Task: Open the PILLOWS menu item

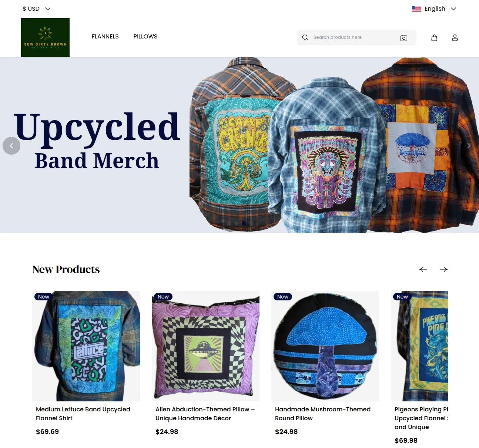Action: click(145, 36)
